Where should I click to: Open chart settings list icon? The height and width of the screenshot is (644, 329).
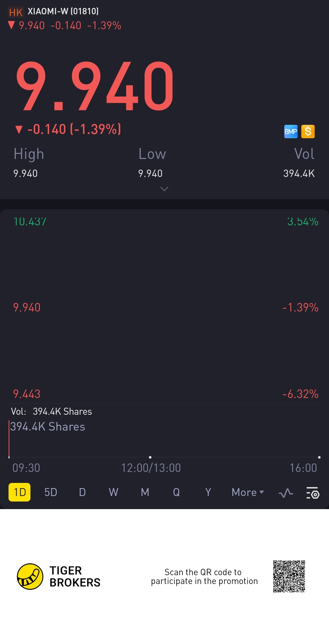point(313,492)
